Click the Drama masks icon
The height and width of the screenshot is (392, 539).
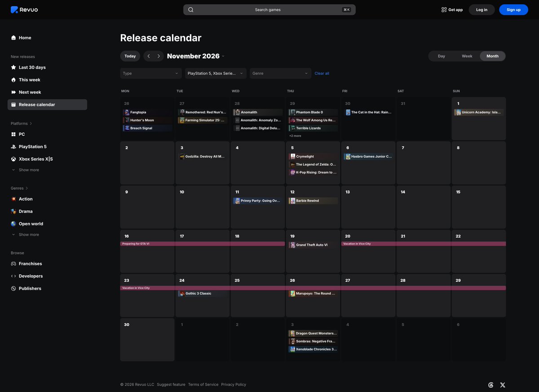coord(13,211)
